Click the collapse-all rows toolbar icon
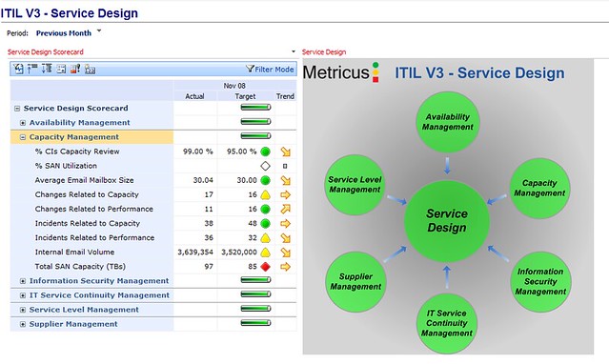 (x=32, y=69)
